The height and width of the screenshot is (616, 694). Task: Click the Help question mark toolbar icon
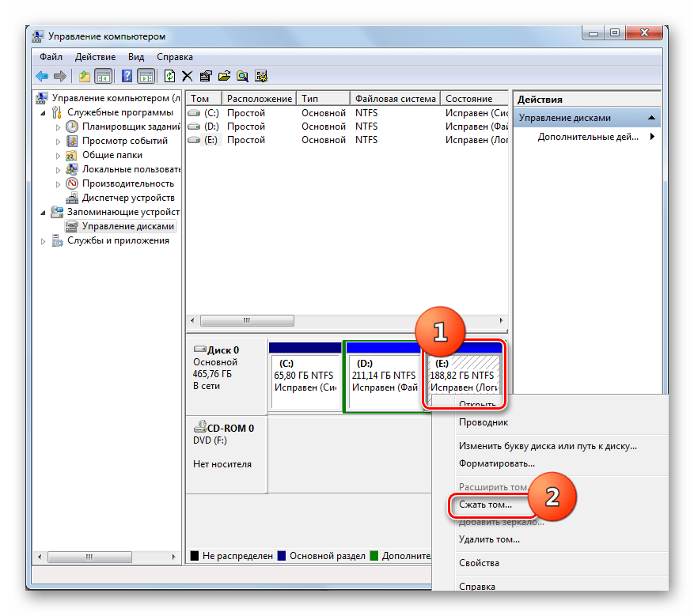126,76
